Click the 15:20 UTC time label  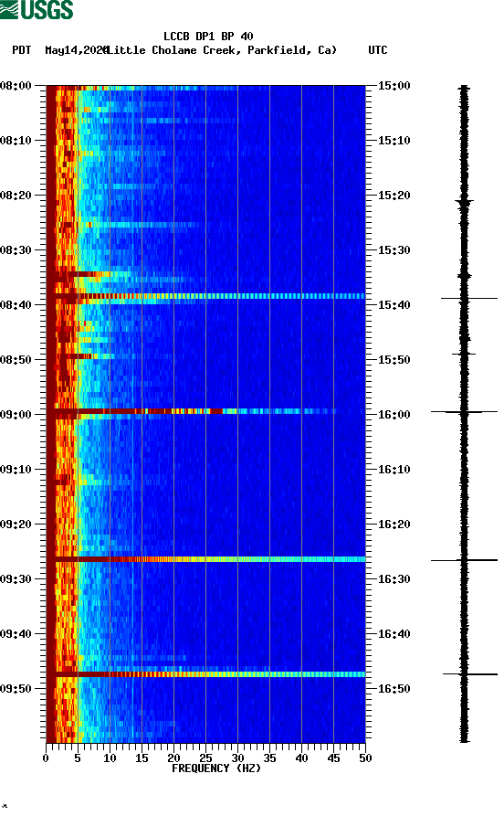coord(394,196)
